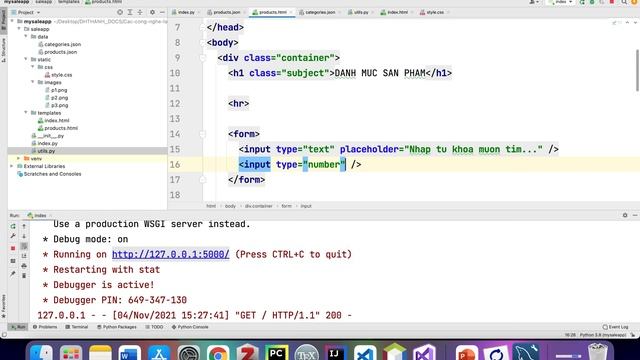Collapse the css folder
Screen dimensions: 640x360
click(x=33, y=67)
